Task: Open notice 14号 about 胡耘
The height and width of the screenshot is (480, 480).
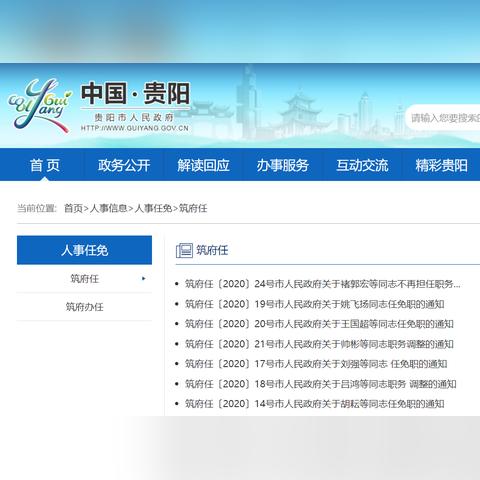Action: click(314, 404)
